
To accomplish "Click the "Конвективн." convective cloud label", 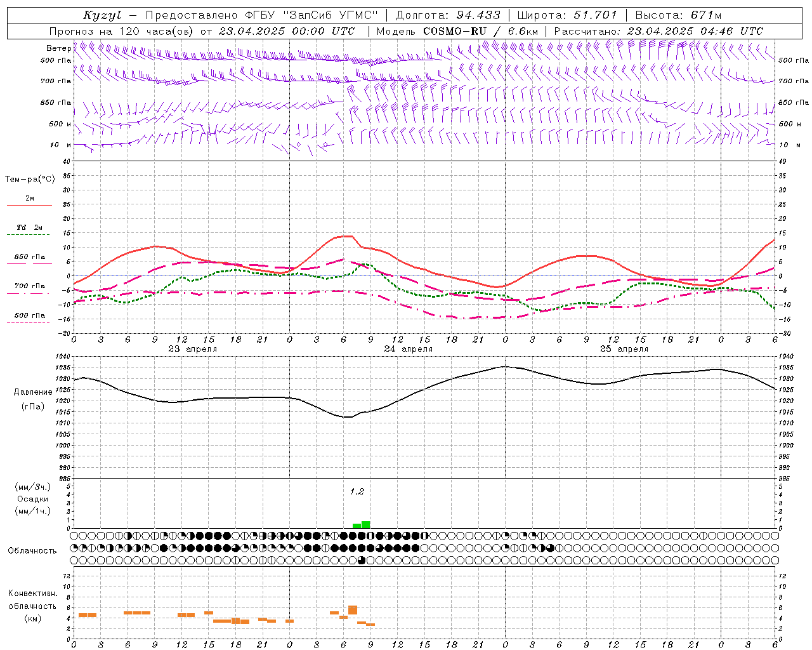I will (33, 594).
